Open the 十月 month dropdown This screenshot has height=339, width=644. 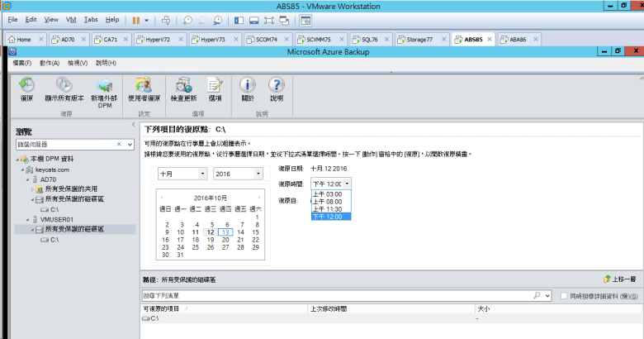(181, 174)
